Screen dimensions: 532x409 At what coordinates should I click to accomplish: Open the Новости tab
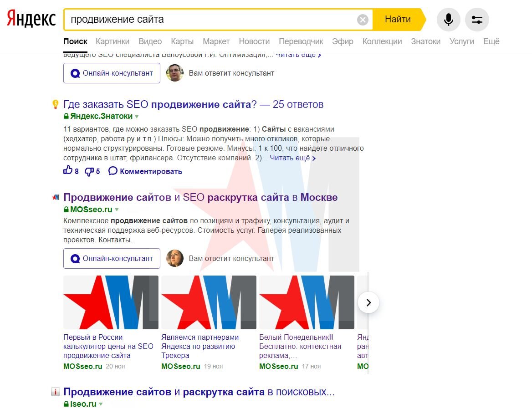[x=254, y=41]
